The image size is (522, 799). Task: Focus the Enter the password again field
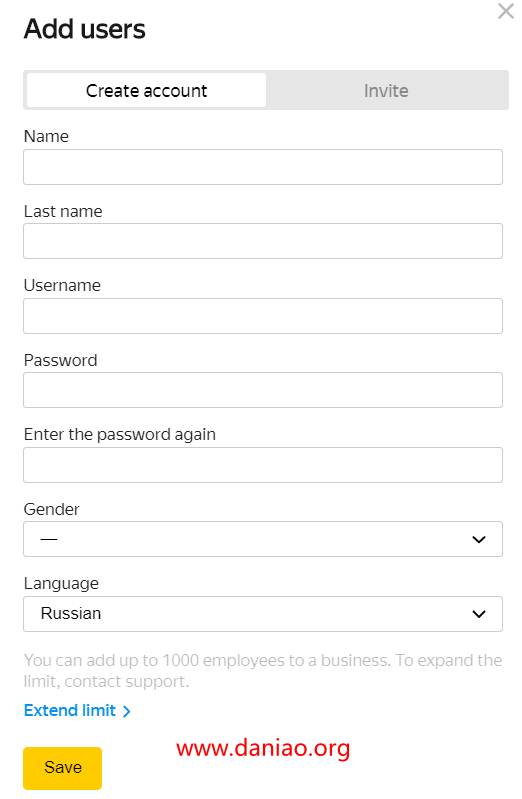(263, 465)
